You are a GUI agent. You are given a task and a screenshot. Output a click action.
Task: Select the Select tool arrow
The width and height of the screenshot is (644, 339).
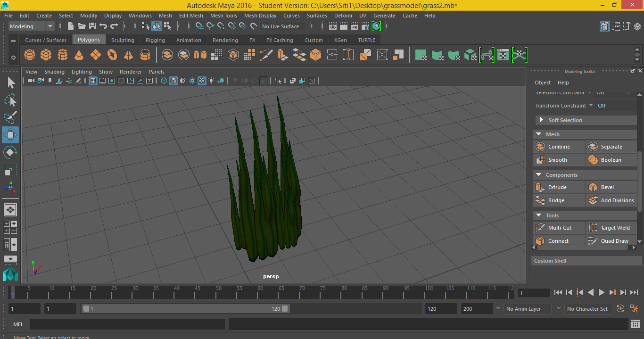(10, 83)
